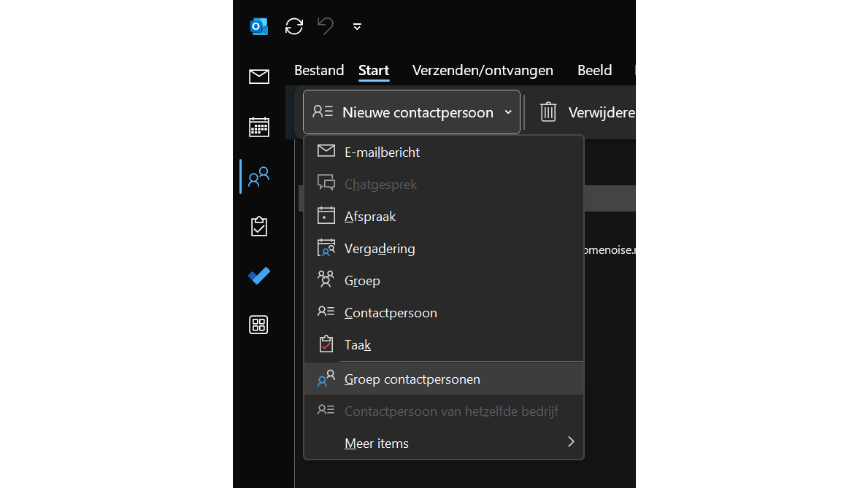Click the Outlook logo icon
This screenshot has width=868, height=488.
[x=259, y=26]
